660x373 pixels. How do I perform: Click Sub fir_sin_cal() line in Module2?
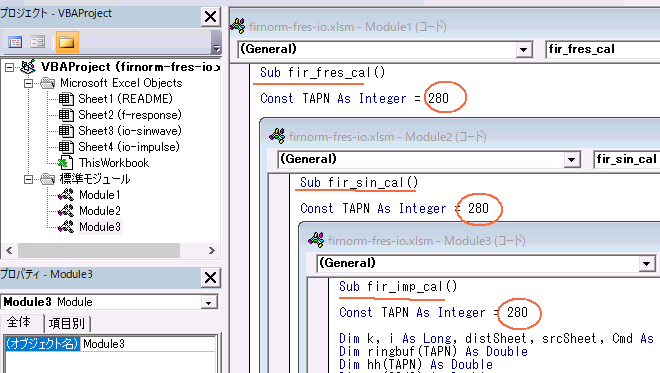coord(359,183)
